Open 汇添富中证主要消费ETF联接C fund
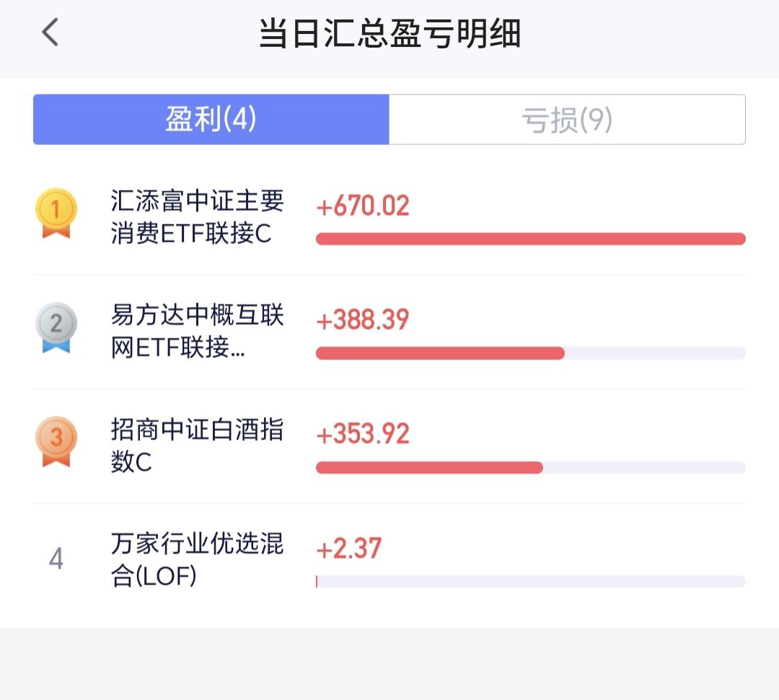The width and height of the screenshot is (779, 700). click(x=197, y=216)
